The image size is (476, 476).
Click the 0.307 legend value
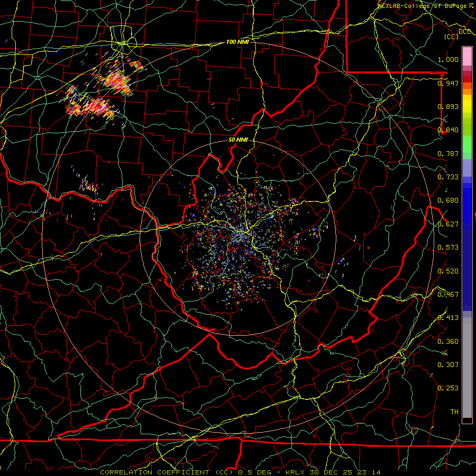[x=448, y=365]
